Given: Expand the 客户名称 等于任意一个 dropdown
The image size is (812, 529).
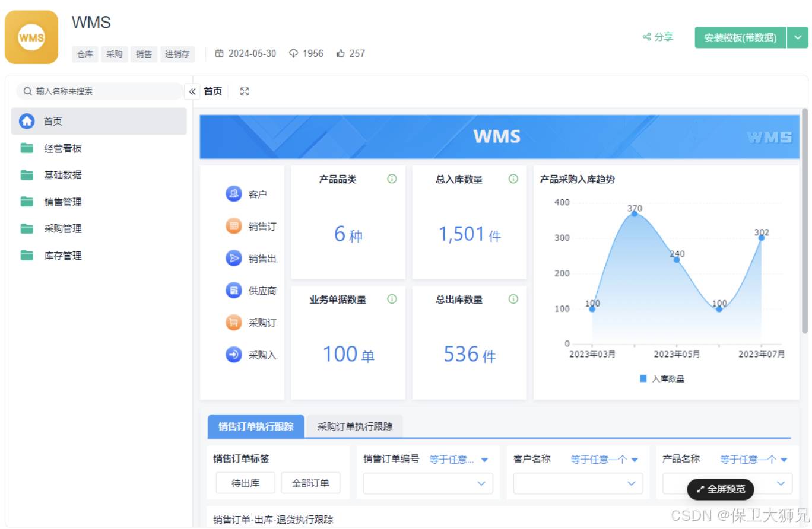Looking at the screenshot, I should [604, 459].
